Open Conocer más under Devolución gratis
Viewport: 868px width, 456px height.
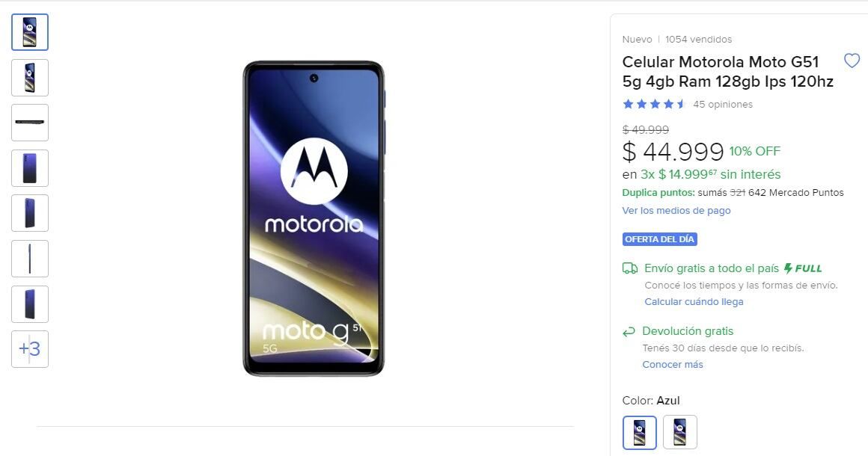click(672, 364)
